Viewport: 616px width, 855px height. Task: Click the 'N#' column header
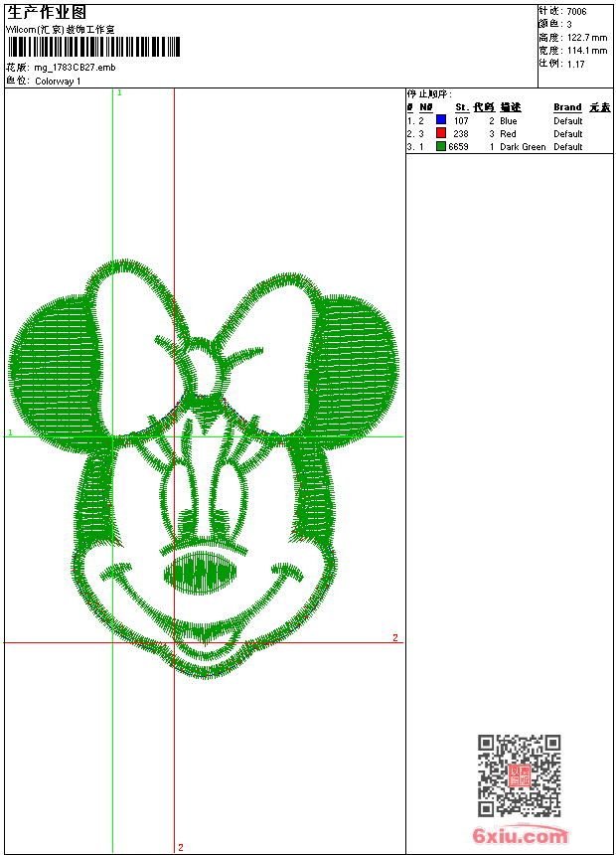(426, 107)
